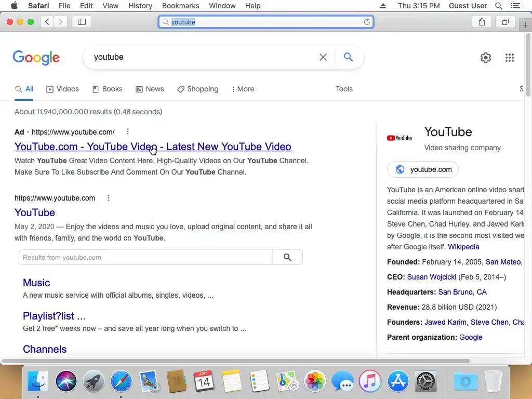This screenshot has width=532, height=399.
Task: Click Results from youtube.com search field
Action: coord(145,258)
